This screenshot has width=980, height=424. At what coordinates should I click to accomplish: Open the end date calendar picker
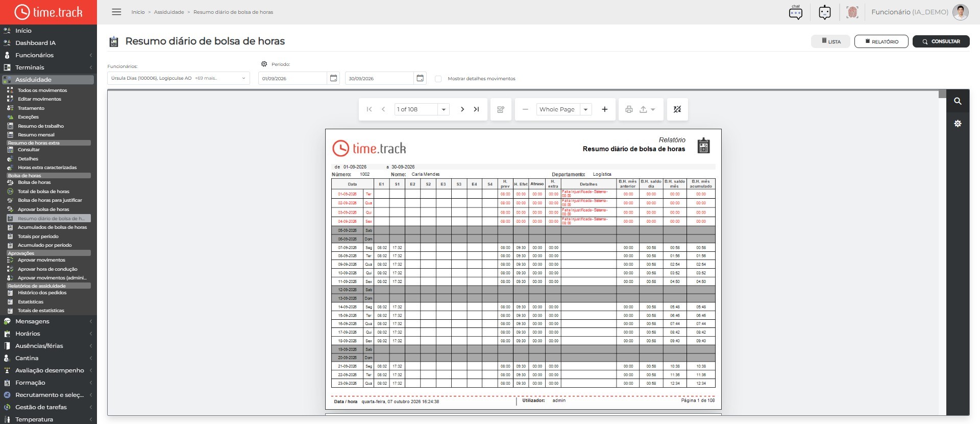tap(420, 78)
